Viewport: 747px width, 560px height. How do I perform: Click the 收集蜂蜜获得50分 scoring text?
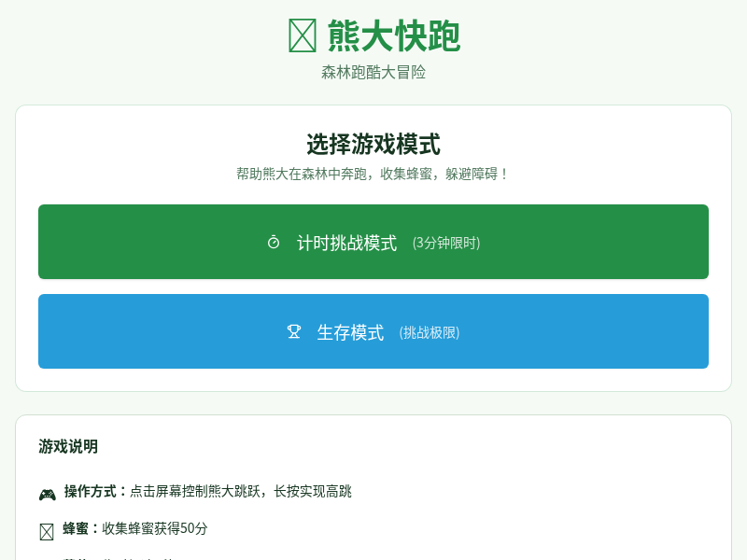(x=155, y=528)
